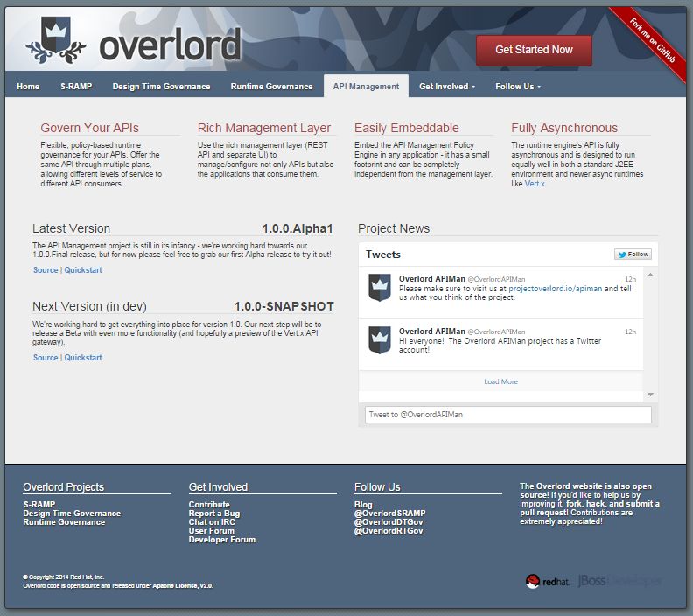Click footer Developer Forum link
693x616 pixels.
(222, 540)
